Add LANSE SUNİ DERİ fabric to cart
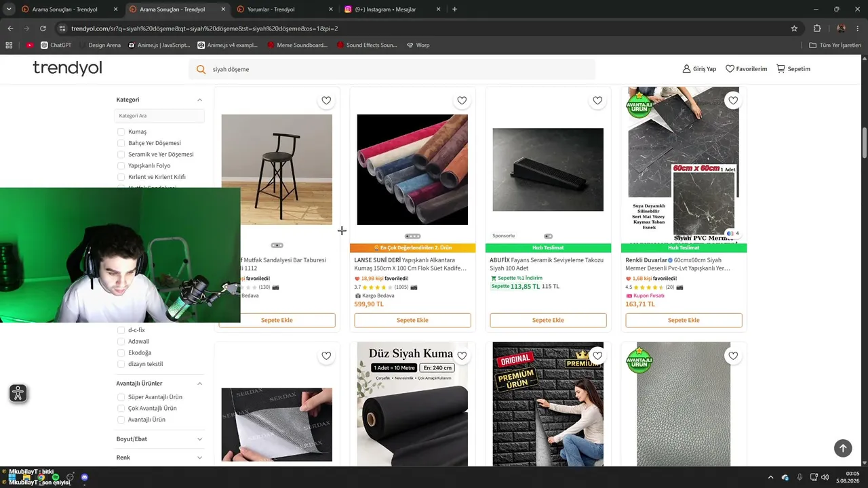The height and width of the screenshot is (488, 868). click(x=412, y=320)
